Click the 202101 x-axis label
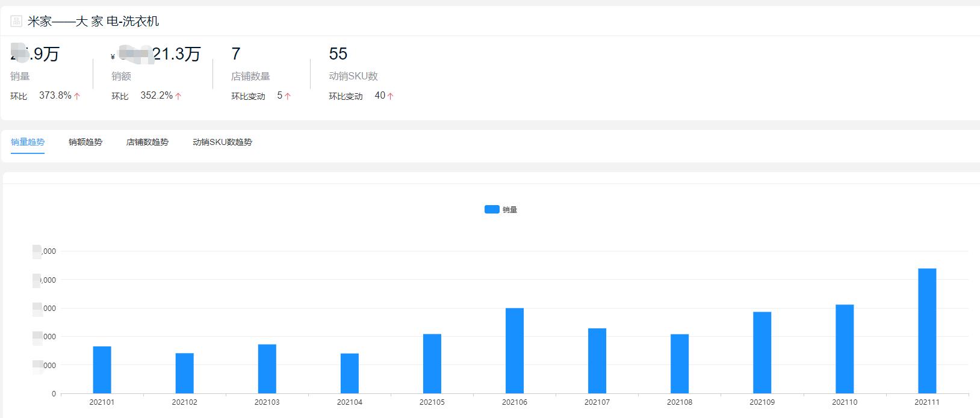Screen dimensions: 980x418 102,402
